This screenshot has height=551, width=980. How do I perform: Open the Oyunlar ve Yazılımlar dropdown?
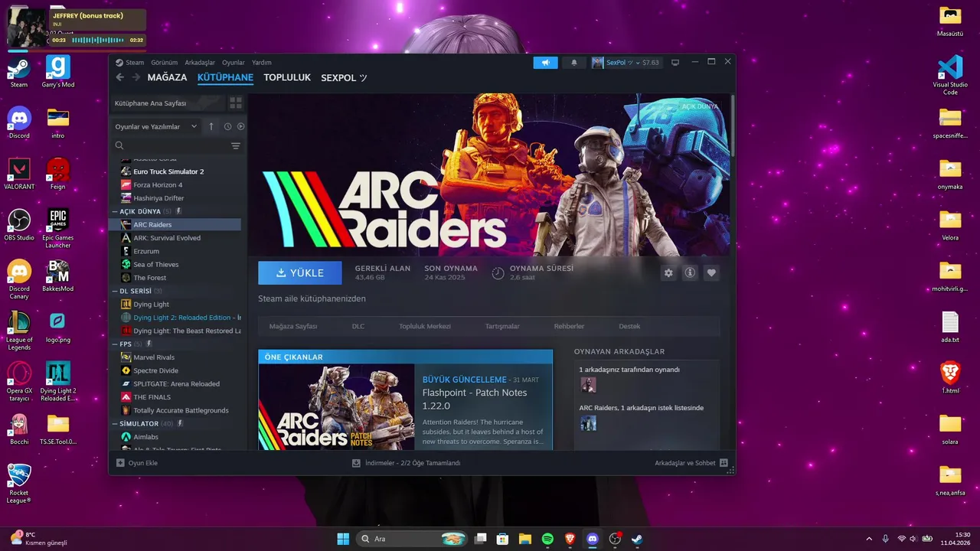coord(155,126)
